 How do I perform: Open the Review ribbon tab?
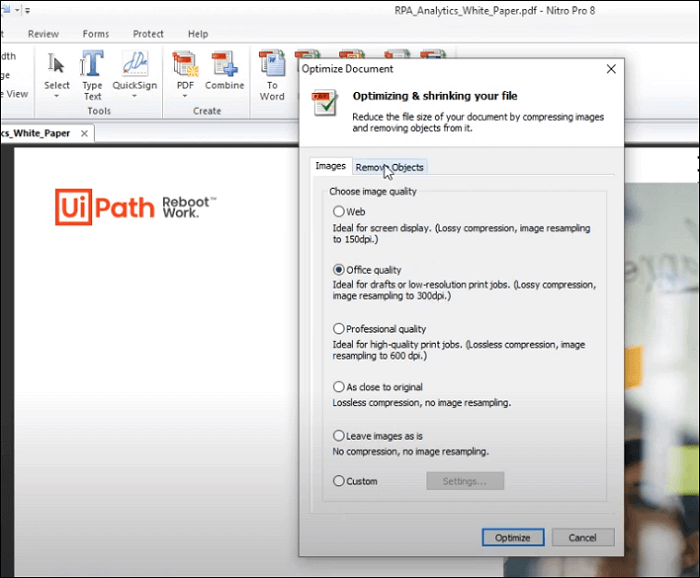(x=43, y=34)
